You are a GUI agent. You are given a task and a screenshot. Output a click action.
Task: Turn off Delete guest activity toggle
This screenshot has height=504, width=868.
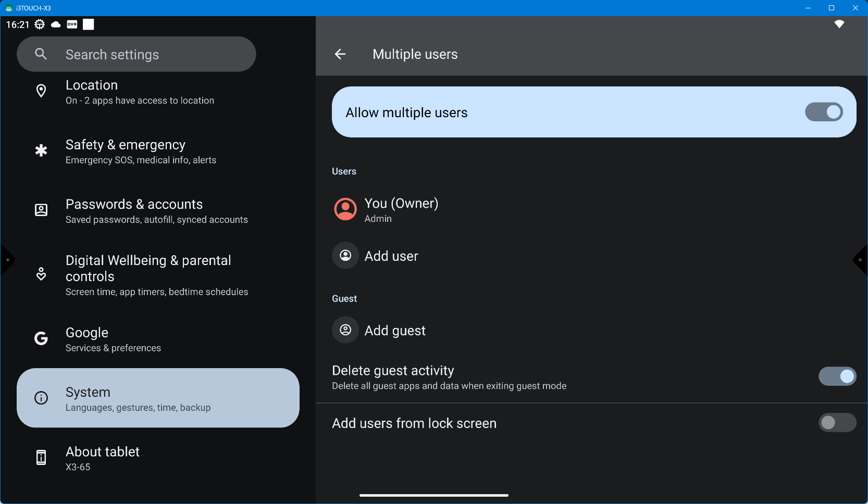(x=837, y=376)
